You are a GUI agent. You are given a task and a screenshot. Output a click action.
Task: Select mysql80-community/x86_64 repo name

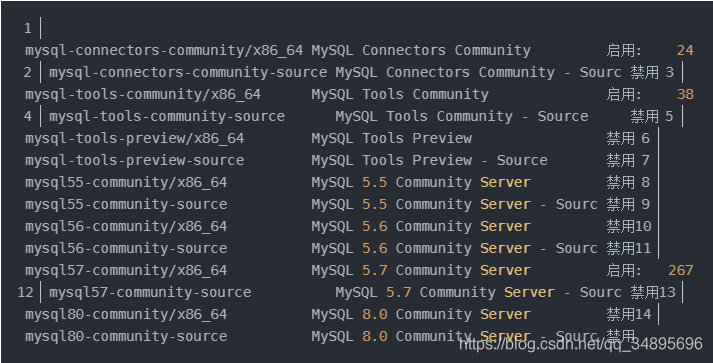tap(126, 315)
